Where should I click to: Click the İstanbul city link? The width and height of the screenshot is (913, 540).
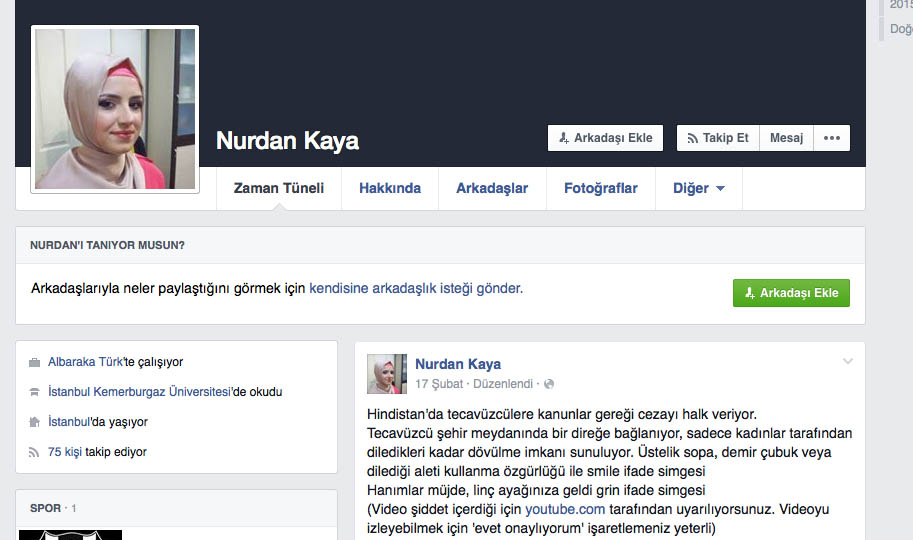tap(69, 422)
